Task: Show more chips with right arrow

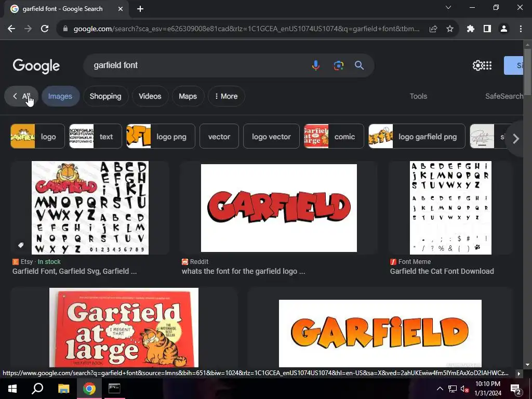Action: pos(516,138)
